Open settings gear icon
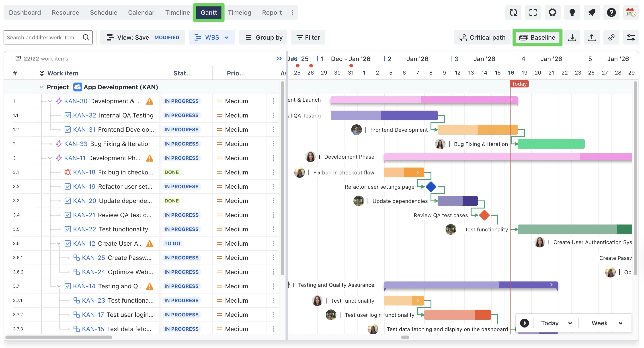 pyautogui.click(x=552, y=12)
